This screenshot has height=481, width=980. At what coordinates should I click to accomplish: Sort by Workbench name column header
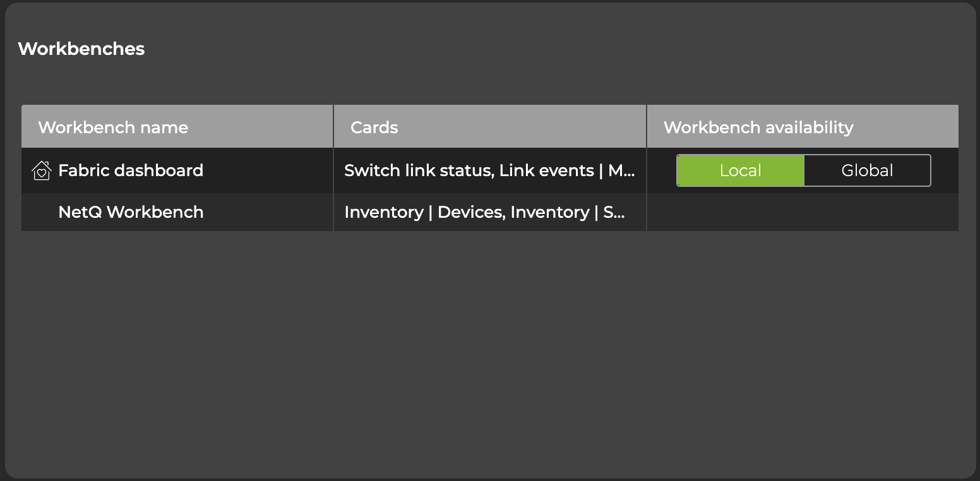(x=113, y=128)
